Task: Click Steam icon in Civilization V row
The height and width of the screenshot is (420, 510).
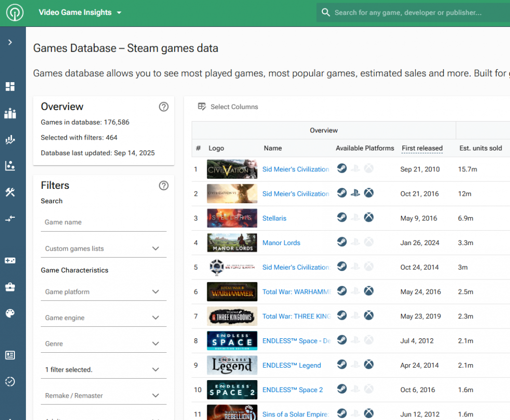Action: click(x=342, y=168)
